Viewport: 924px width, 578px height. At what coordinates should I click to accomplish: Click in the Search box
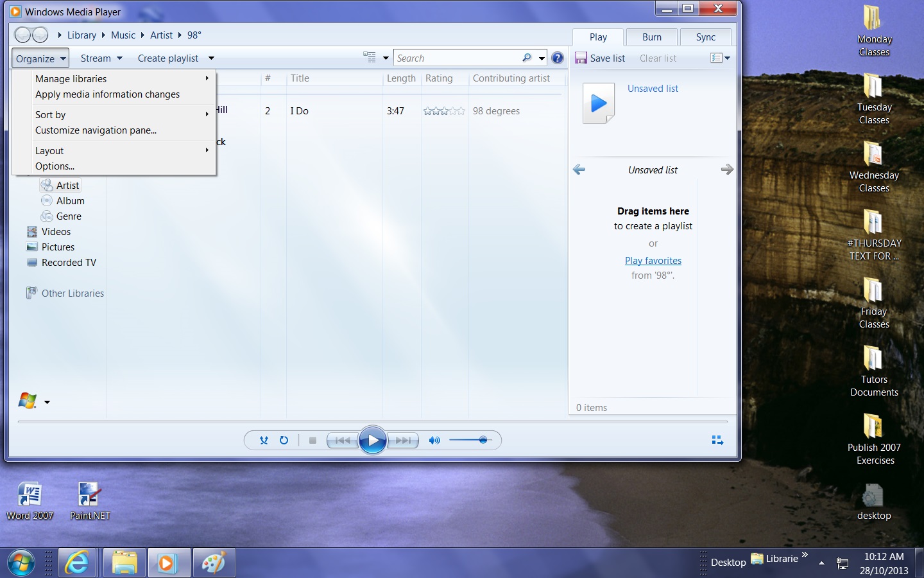point(457,58)
